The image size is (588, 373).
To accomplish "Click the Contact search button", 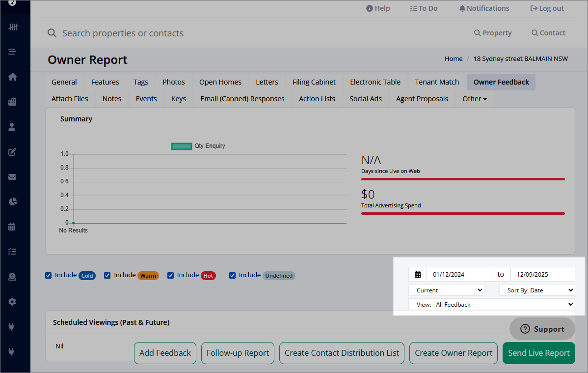I will click(x=548, y=32).
